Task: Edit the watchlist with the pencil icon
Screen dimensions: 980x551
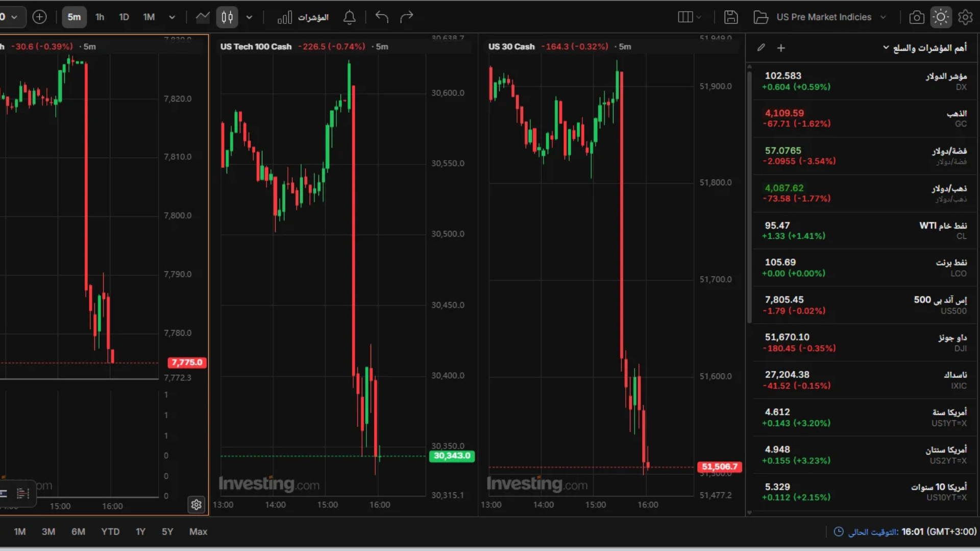Action: (x=761, y=47)
